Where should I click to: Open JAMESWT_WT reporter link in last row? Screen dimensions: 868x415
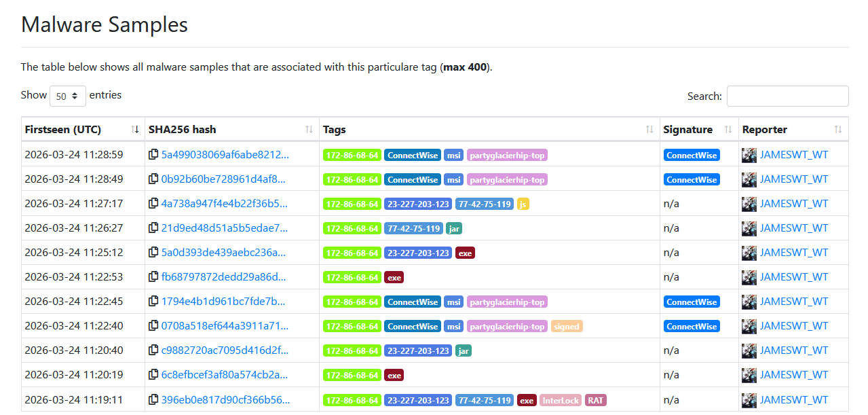[x=794, y=399]
